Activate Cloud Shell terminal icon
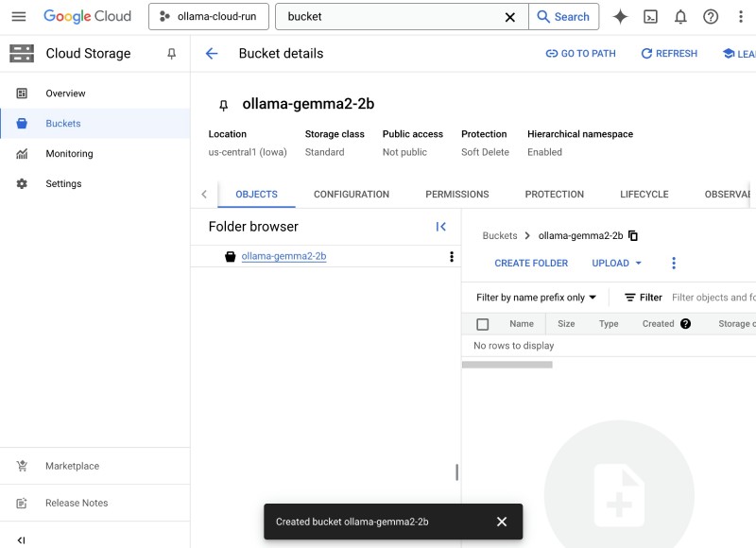Image resolution: width=756 pixels, height=548 pixels. [x=650, y=17]
